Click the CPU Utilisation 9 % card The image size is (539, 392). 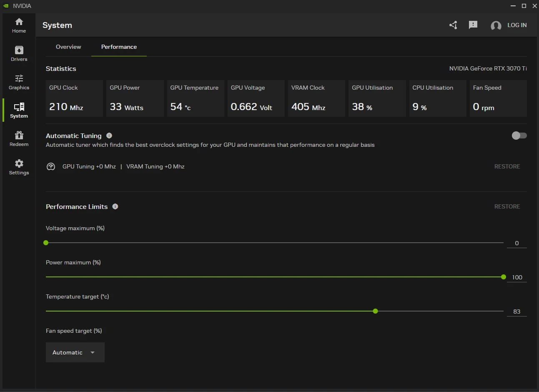point(438,98)
